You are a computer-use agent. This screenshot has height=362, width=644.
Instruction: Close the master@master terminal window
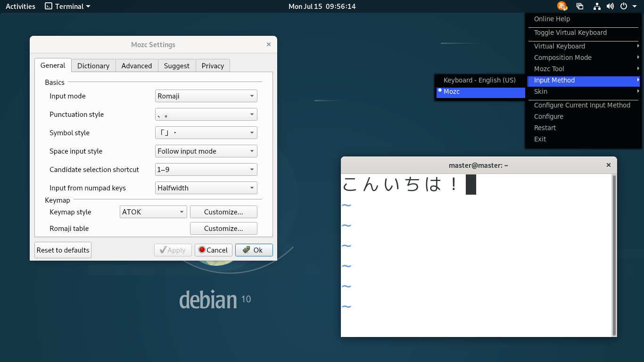coord(609,165)
